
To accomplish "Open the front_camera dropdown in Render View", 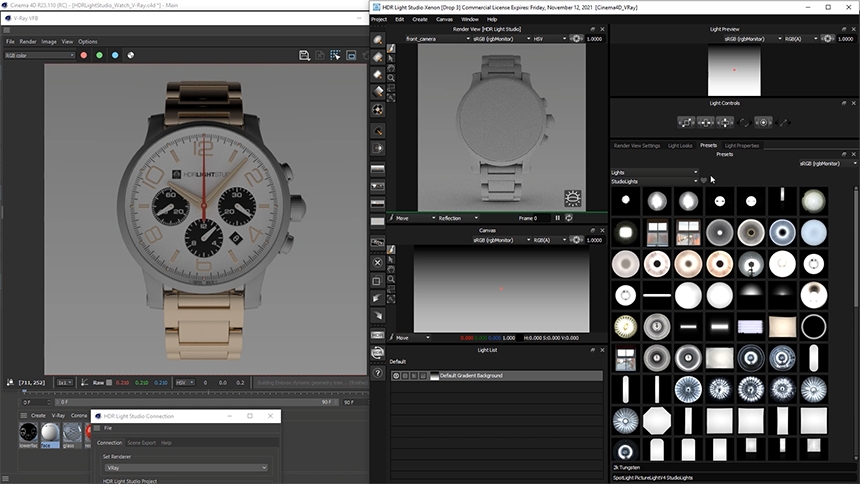I will (437, 39).
